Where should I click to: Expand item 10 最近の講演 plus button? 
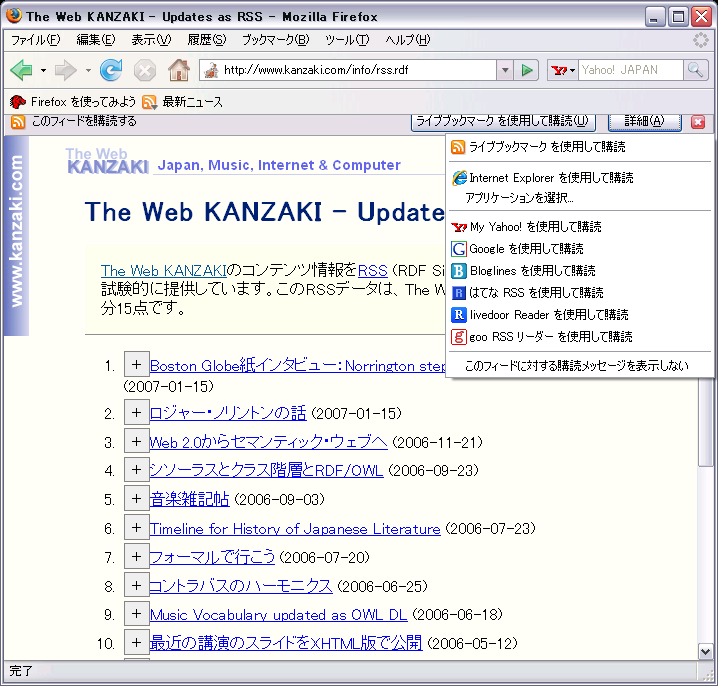tap(136, 642)
